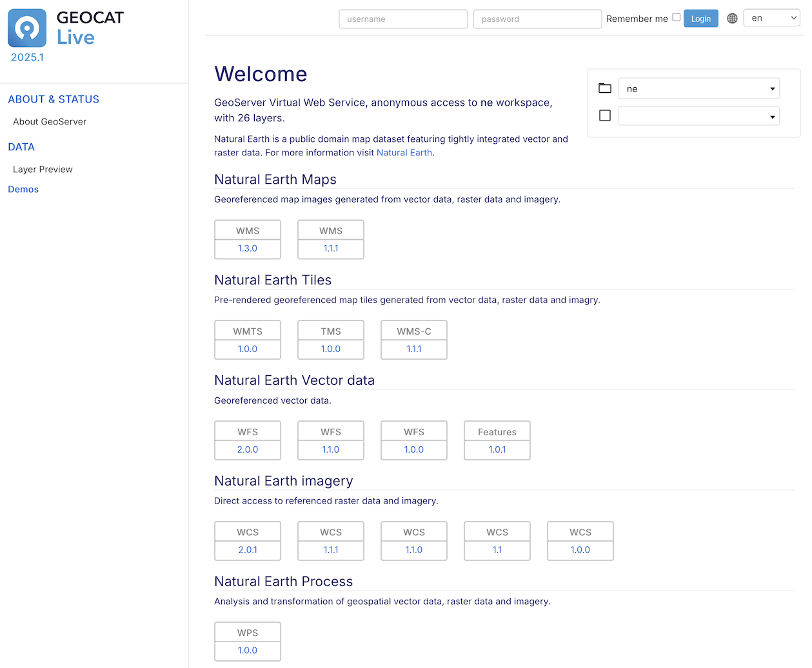Open WMTS 1.0.0 link
812x668 pixels.
(248, 349)
